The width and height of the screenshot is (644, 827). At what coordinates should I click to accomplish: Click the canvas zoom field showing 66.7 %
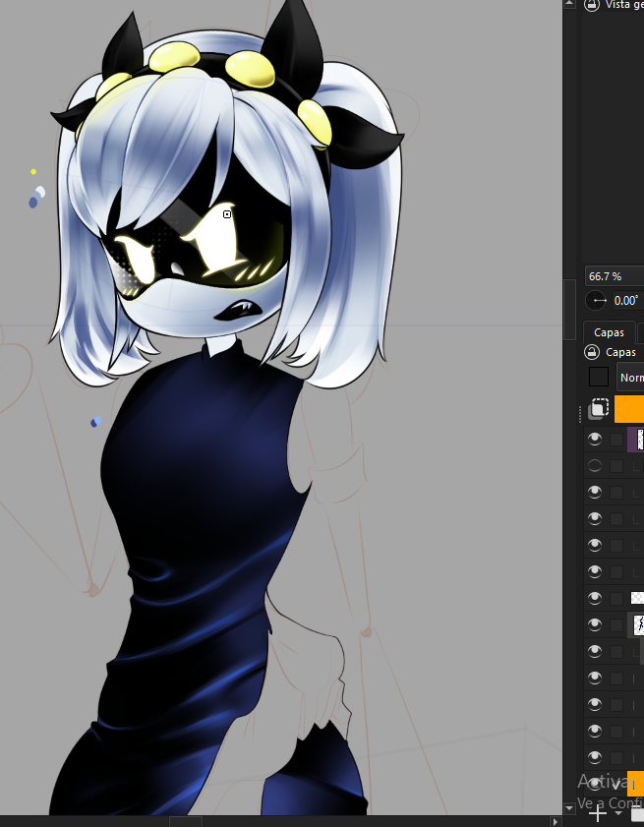[615, 276]
